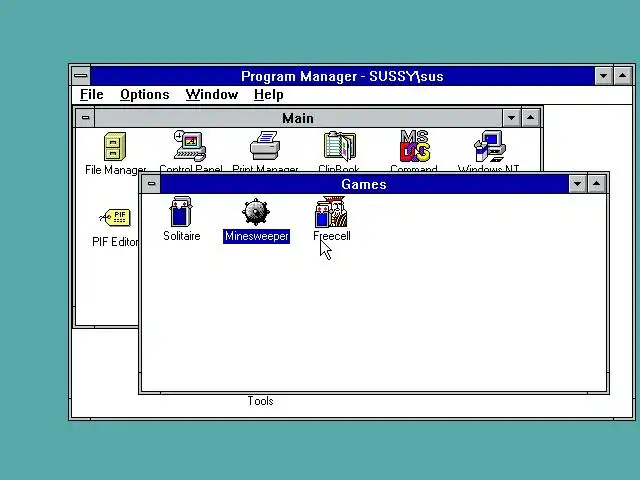Select the Tools group label
640x480 pixels.
pyautogui.click(x=260, y=401)
